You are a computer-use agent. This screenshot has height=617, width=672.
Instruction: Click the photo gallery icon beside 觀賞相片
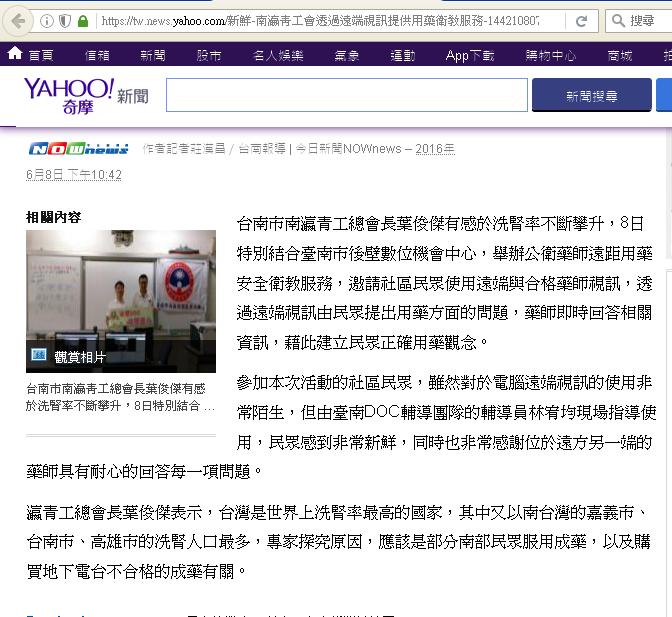coord(39,355)
